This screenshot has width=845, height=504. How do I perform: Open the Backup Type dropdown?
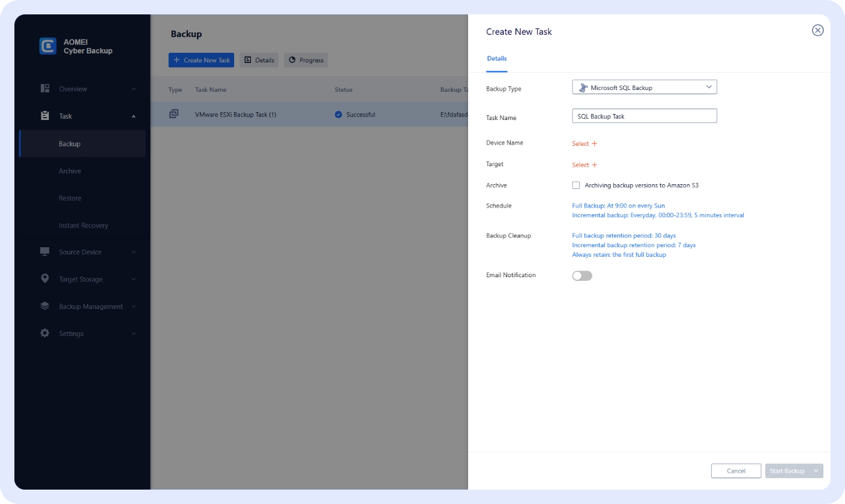(x=645, y=88)
